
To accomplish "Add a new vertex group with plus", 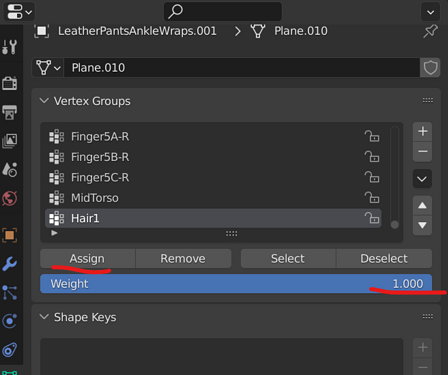I will 422,131.
